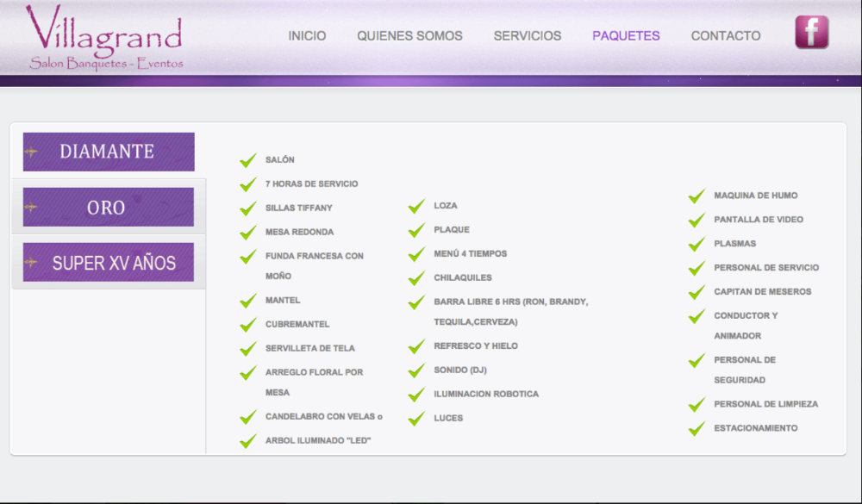This screenshot has width=862, height=504.
Task: Click the green checkmark beside SALÓN
Action: click(248, 160)
